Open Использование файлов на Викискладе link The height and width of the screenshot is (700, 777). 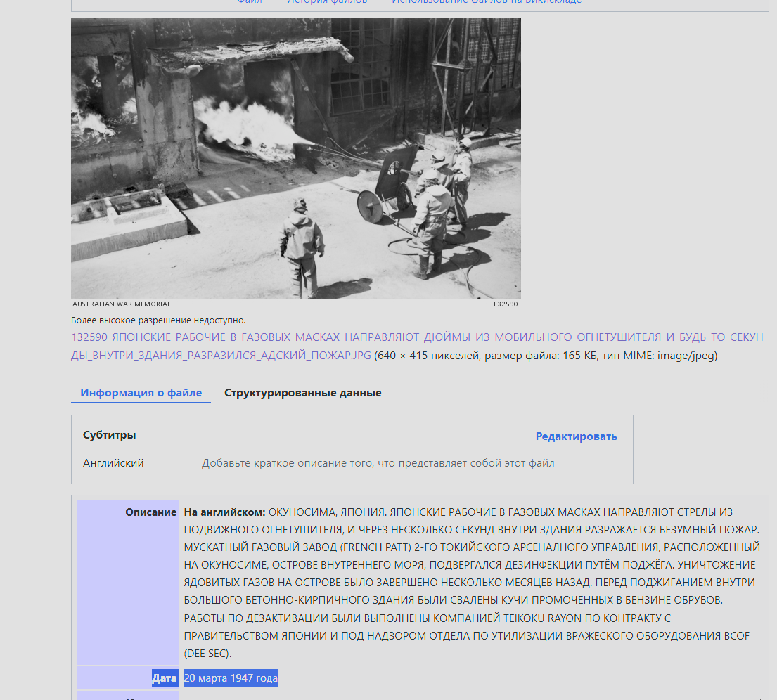[x=486, y=2]
